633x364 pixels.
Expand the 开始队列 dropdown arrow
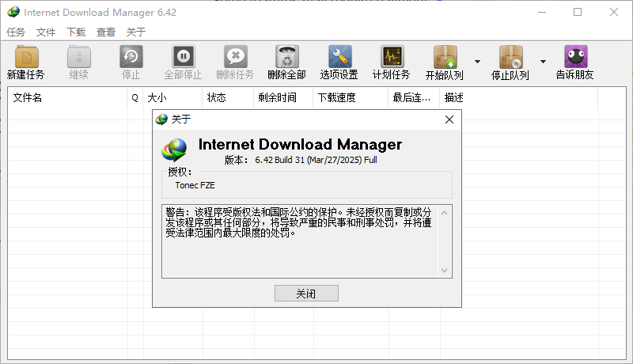(478, 62)
